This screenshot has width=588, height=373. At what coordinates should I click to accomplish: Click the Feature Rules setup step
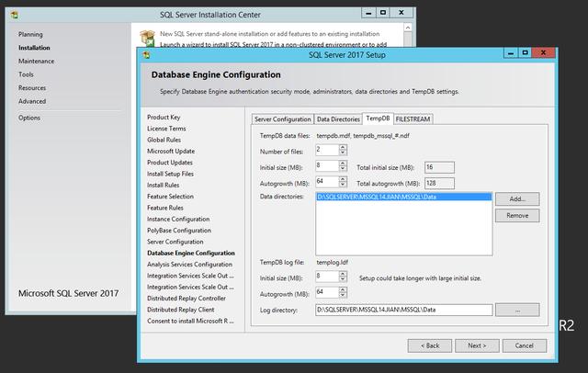[165, 208]
